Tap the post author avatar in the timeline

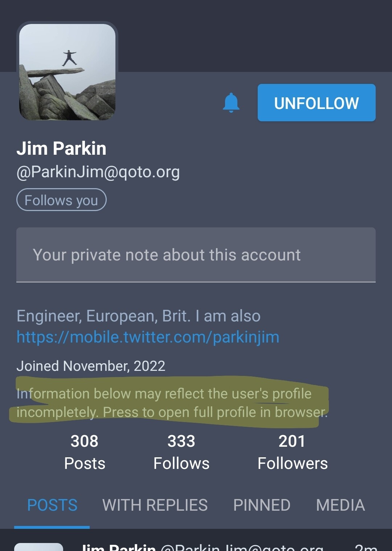click(x=38, y=547)
